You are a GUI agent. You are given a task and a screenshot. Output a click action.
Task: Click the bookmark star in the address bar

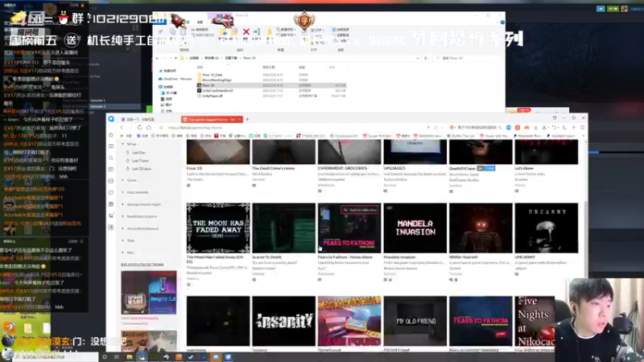tap(161, 128)
